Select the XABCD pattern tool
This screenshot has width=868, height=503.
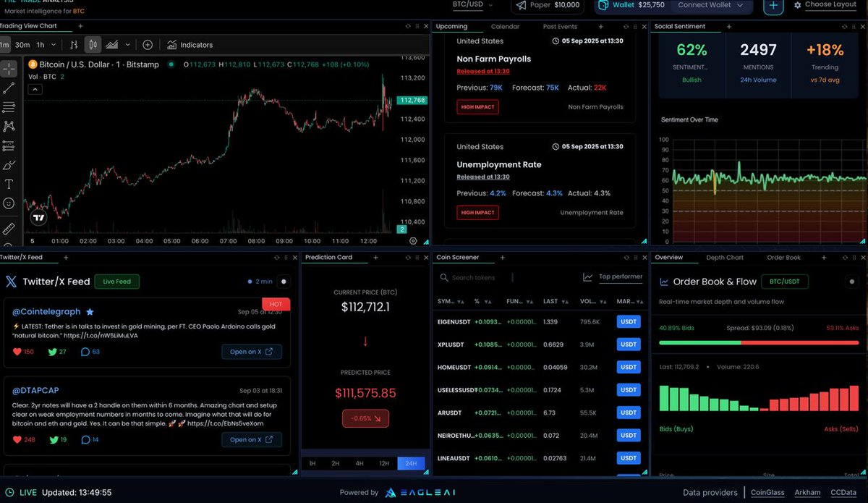9,127
